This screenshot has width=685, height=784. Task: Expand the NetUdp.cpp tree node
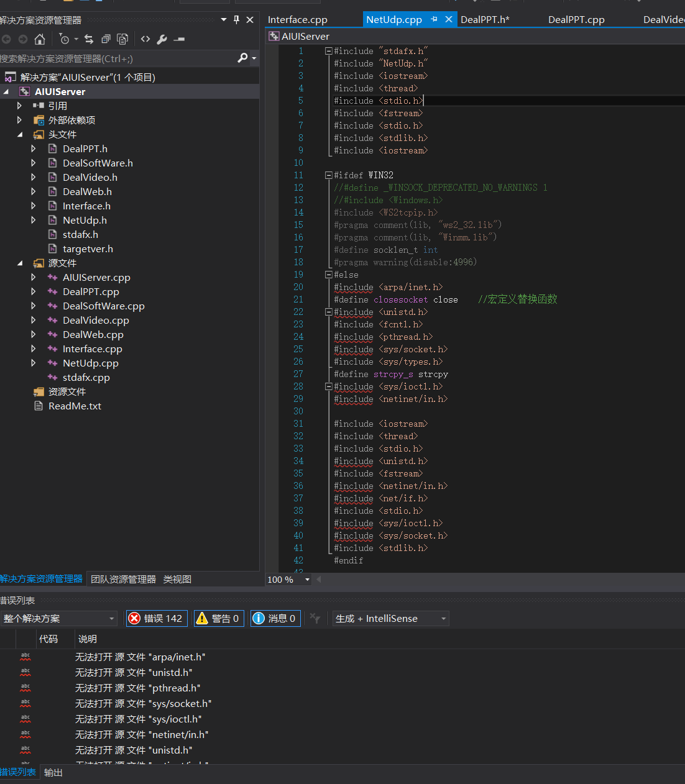tap(34, 363)
